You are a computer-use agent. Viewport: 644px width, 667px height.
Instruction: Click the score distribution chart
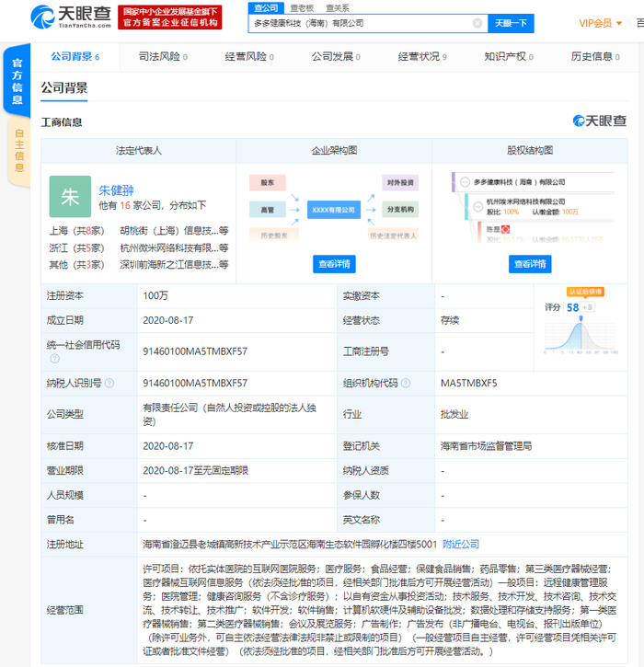click(x=581, y=336)
